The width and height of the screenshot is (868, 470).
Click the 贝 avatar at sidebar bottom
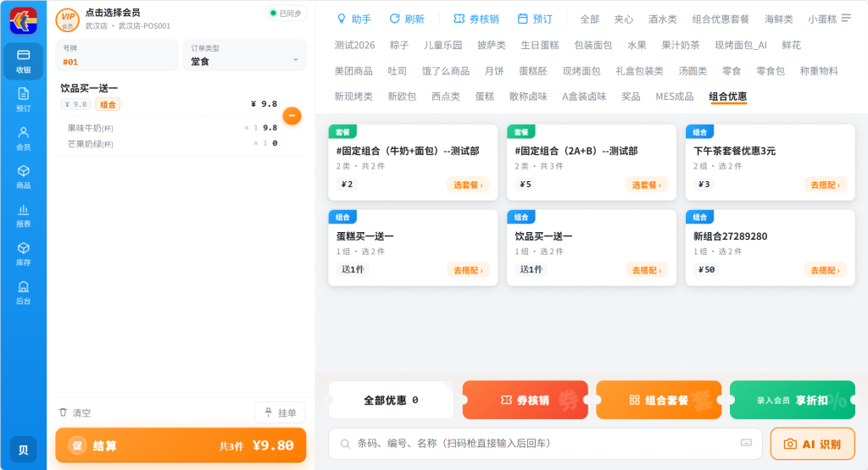point(23,450)
